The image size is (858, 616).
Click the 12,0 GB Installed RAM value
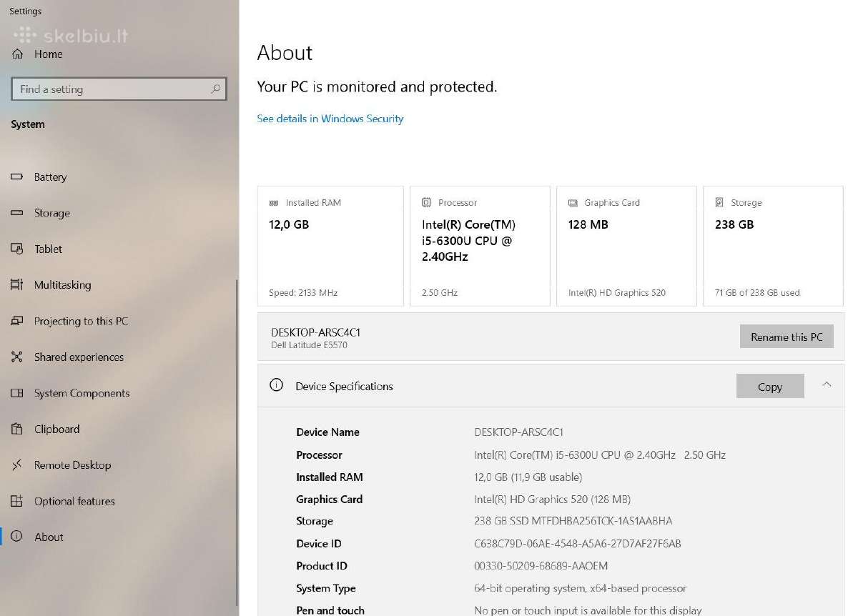(289, 224)
